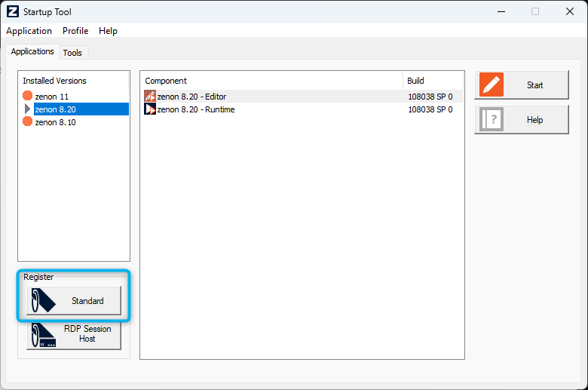
Task: Switch to the Applications tab
Action: pyautogui.click(x=32, y=51)
